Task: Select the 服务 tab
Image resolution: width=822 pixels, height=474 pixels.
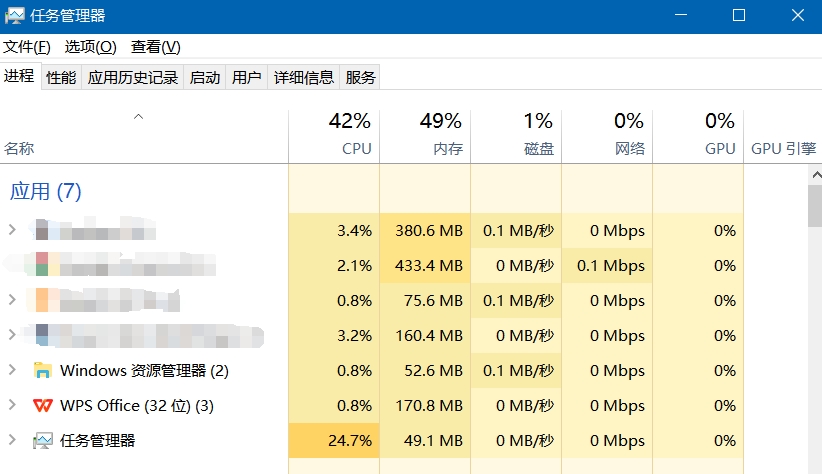Action: coord(360,77)
